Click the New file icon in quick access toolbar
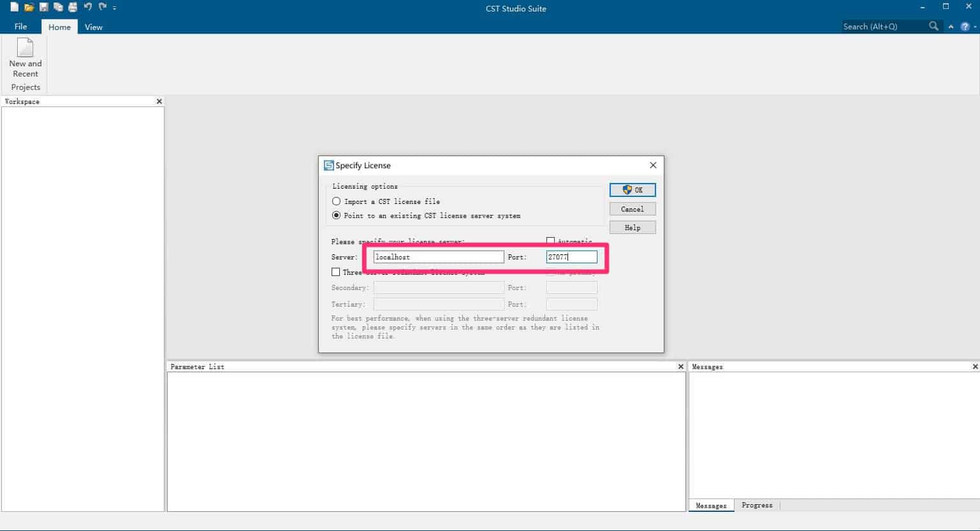 [x=14, y=8]
